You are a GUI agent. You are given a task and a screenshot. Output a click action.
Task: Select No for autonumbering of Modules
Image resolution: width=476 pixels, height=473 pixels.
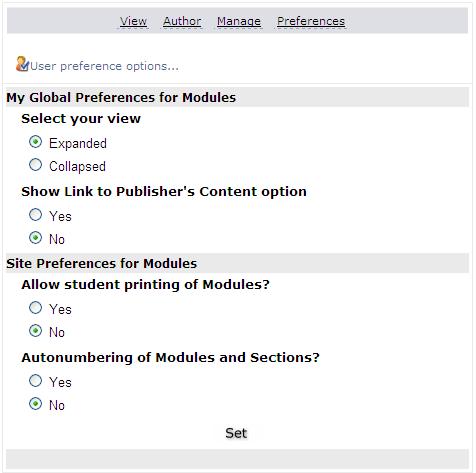pos(35,404)
